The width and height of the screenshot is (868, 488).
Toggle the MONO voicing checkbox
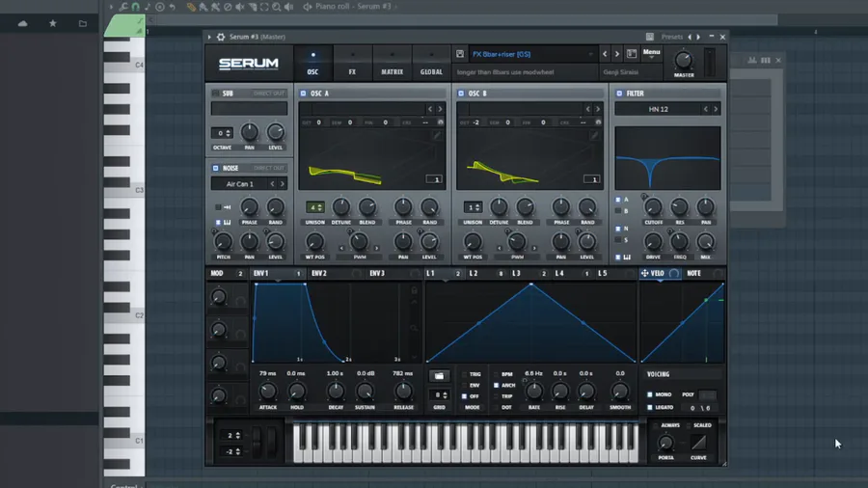pos(650,394)
